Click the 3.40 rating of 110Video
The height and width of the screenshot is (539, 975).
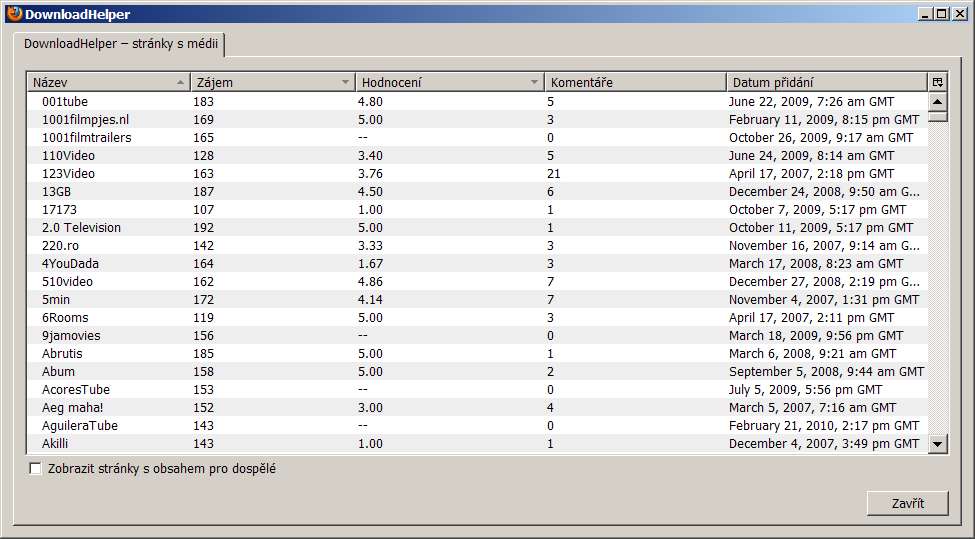click(x=370, y=155)
